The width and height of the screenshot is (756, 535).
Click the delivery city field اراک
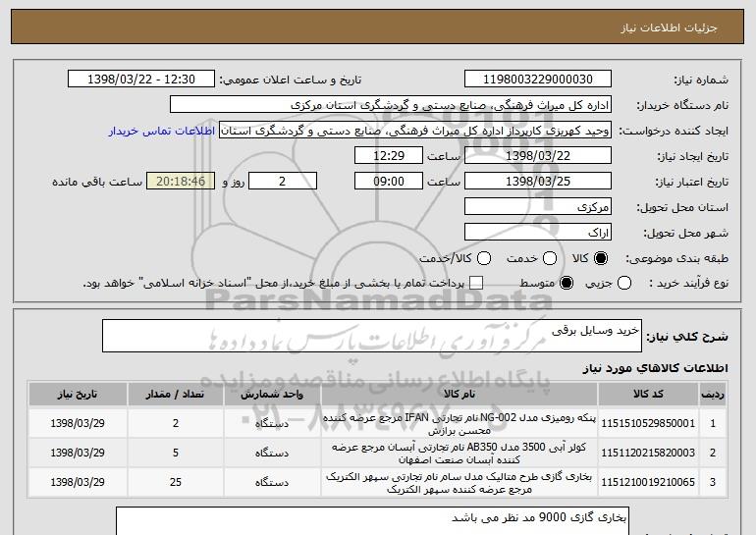538,233
